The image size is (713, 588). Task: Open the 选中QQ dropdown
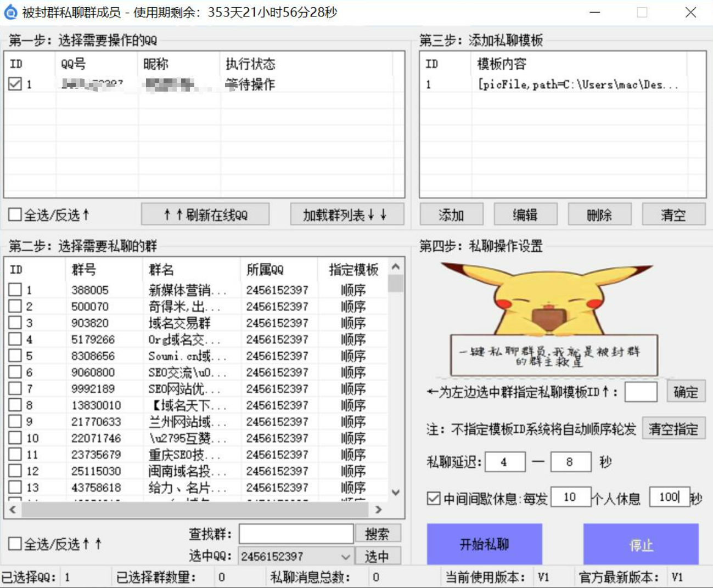click(345, 556)
